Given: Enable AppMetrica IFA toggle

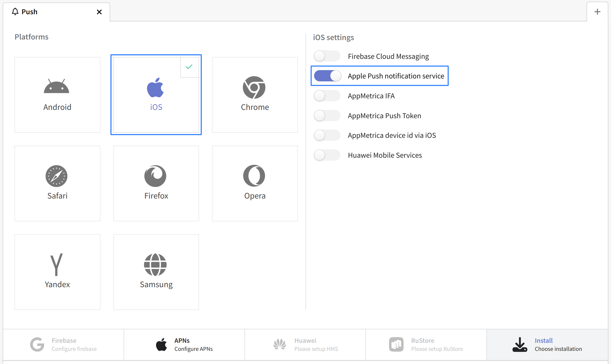Looking at the screenshot, I should coord(327,96).
